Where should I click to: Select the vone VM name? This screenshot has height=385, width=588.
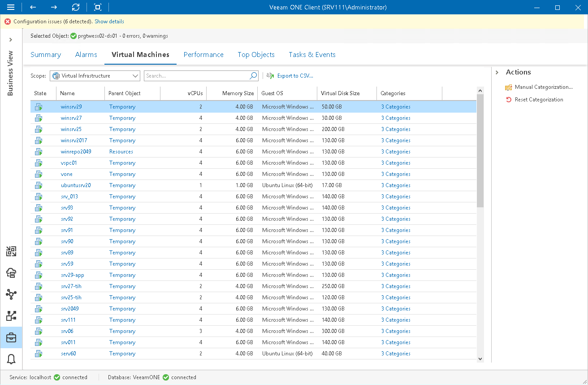pos(67,174)
